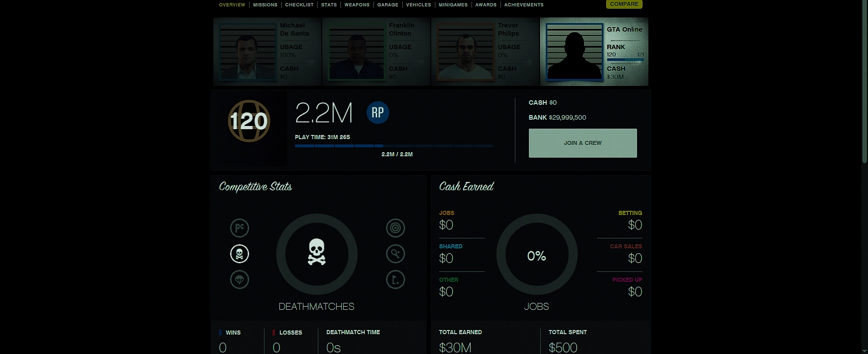Click the rank 120 to 121 progress bar
Viewport: 868px width, 354px height.
click(x=625, y=60)
